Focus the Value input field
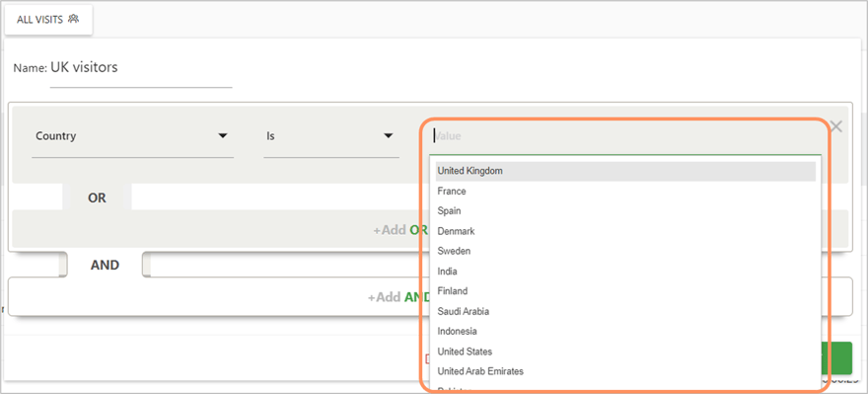The height and width of the screenshot is (394, 868). pyautogui.click(x=625, y=135)
